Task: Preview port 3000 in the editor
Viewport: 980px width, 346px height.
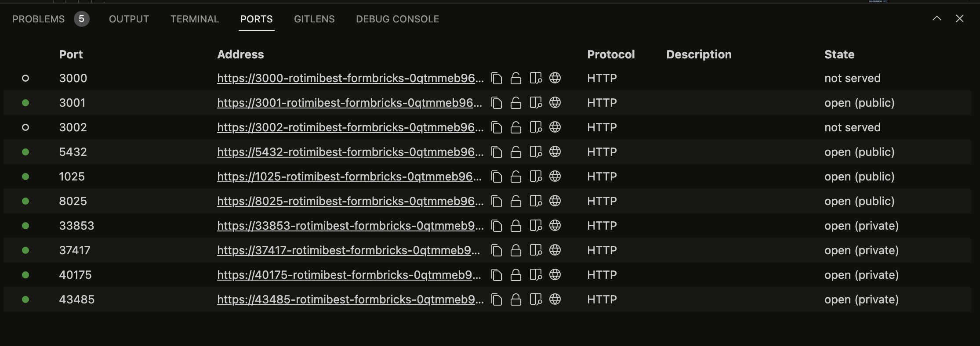Action: click(x=535, y=78)
